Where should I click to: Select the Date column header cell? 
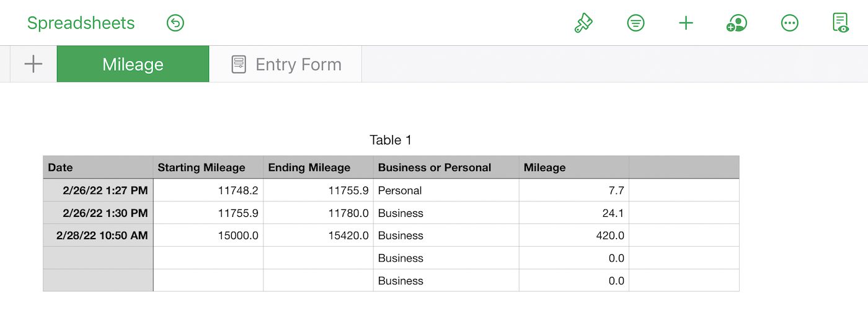pos(98,167)
